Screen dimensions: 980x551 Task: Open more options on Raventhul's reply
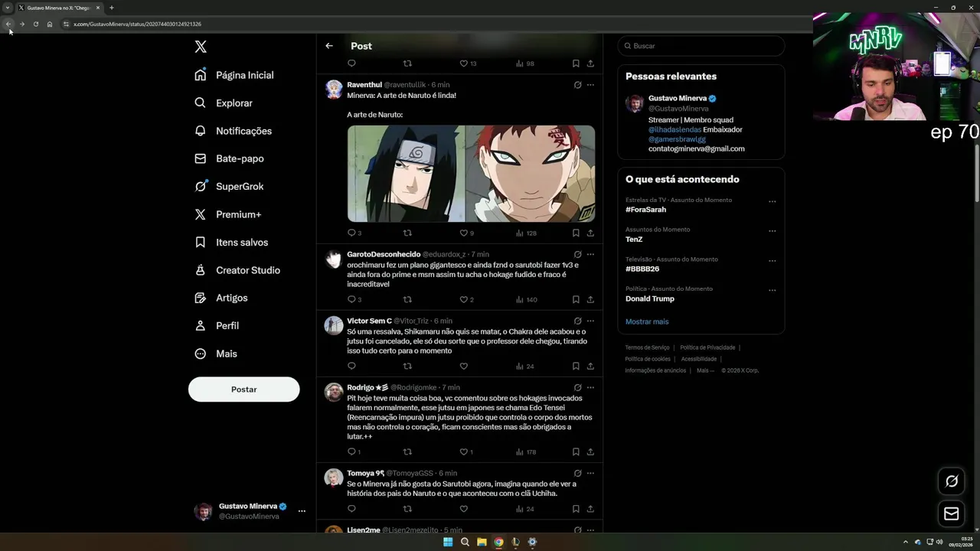(x=590, y=85)
